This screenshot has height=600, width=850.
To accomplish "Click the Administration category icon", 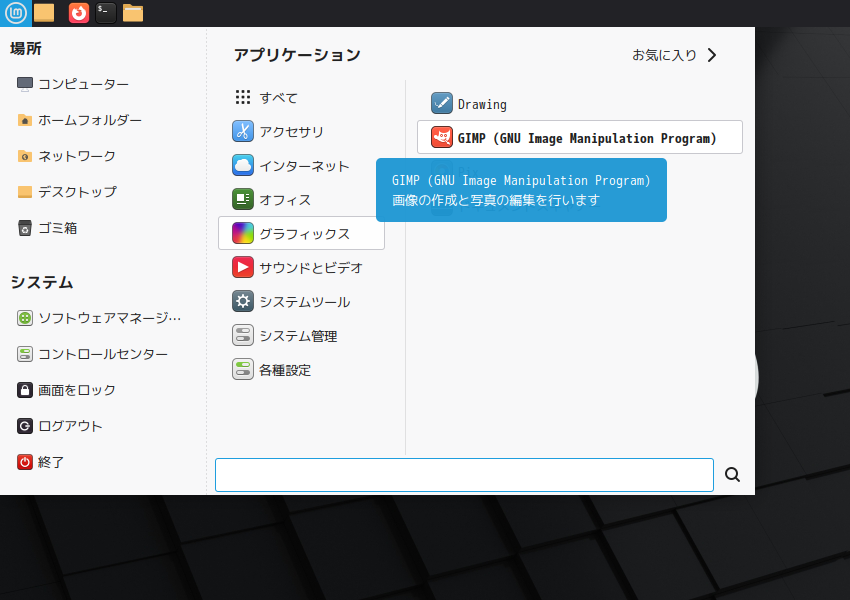I will pyautogui.click(x=243, y=336).
